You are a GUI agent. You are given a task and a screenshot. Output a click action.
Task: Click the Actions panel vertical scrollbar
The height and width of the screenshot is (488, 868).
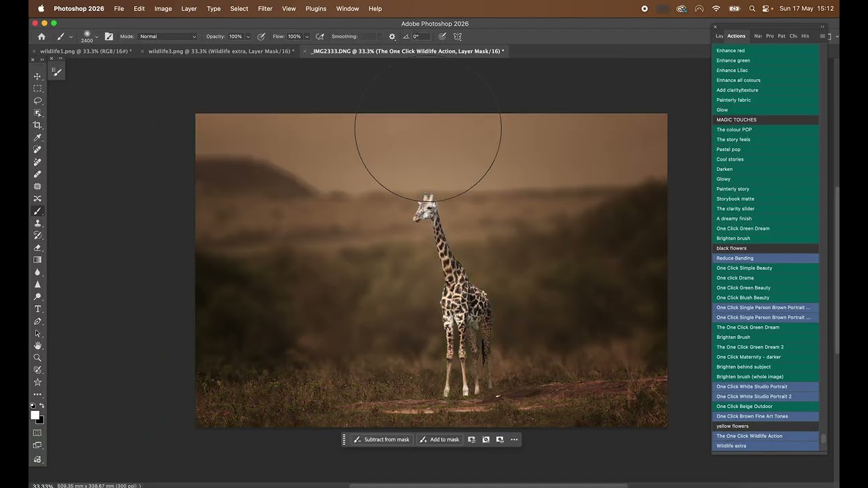pyautogui.click(x=824, y=439)
